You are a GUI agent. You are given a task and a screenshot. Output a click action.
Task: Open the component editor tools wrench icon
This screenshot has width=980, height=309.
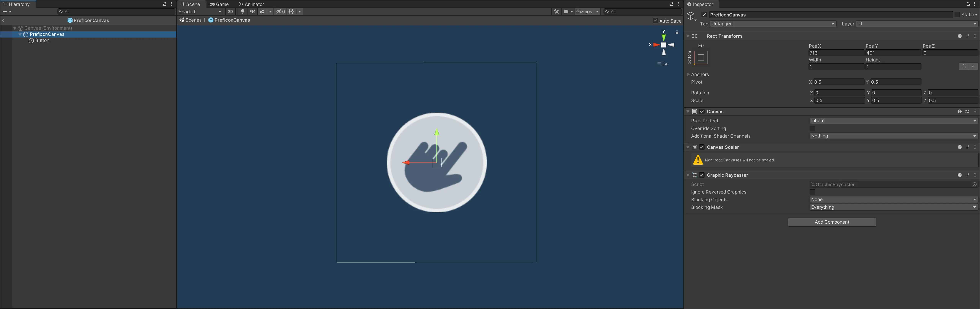(x=557, y=11)
